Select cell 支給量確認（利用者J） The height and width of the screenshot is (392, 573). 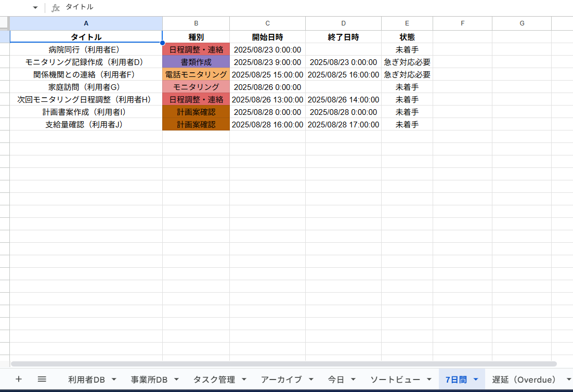pos(86,124)
